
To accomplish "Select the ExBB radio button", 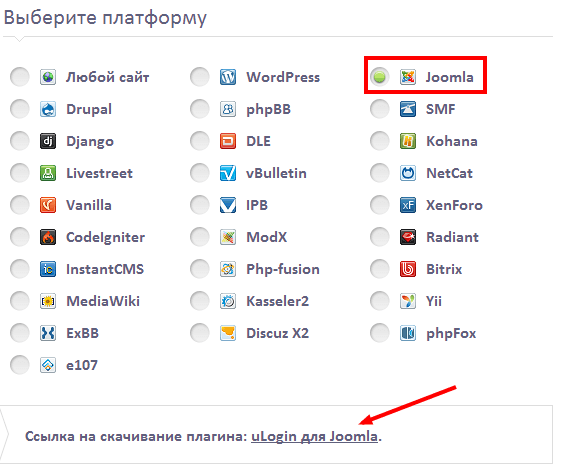I will [19, 333].
